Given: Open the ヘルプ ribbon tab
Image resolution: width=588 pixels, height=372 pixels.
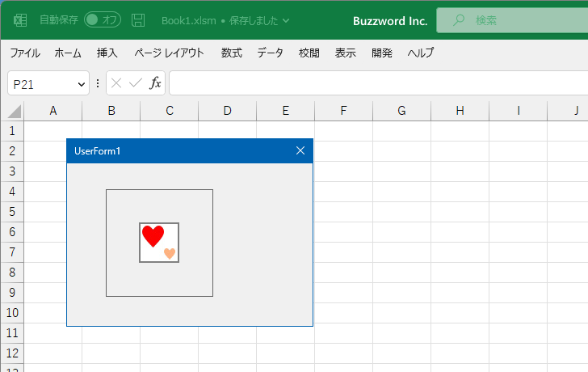Looking at the screenshot, I should click(421, 53).
